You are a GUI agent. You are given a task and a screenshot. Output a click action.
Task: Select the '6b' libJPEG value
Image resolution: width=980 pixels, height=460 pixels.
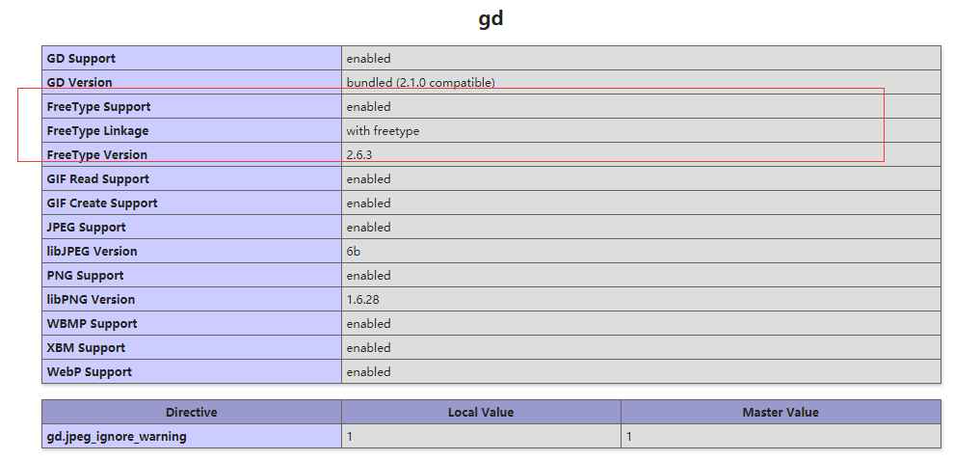point(353,252)
